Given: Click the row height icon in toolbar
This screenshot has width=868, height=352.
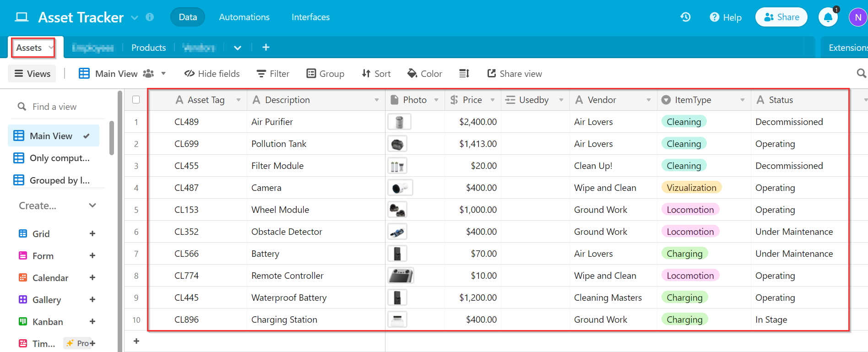Looking at the screenshot, I should point(464,74).
